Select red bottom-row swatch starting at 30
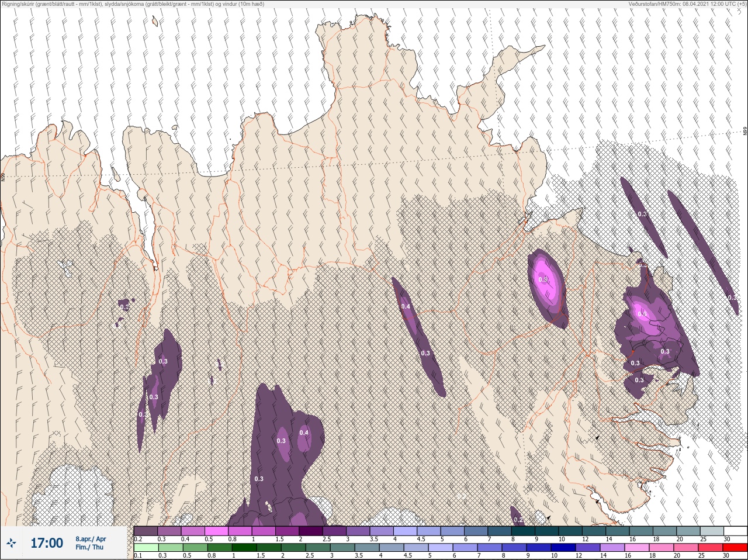 [x=735, y=547]
